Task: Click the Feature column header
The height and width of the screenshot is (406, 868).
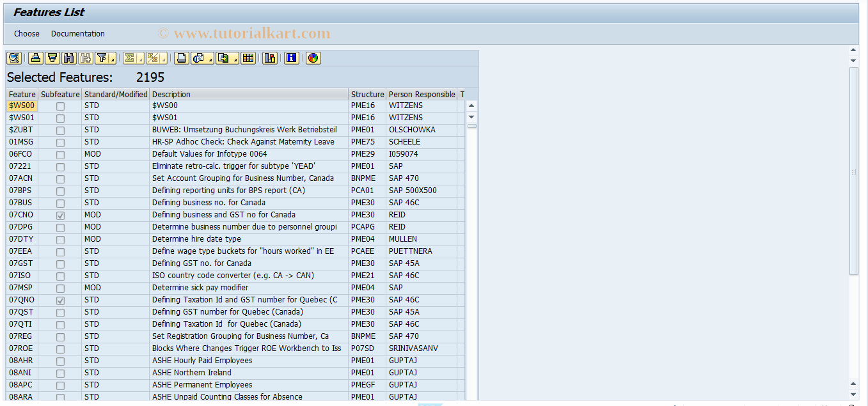Action: click(x=22, y=94)
